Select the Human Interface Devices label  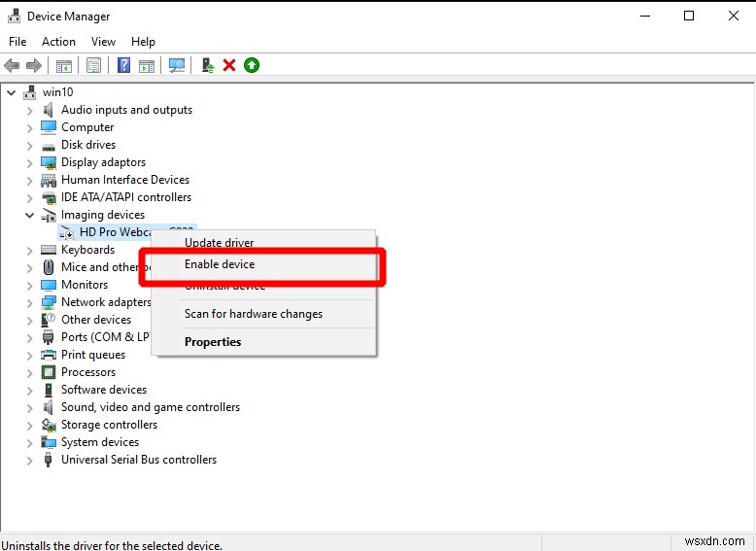tap(125, 180)
